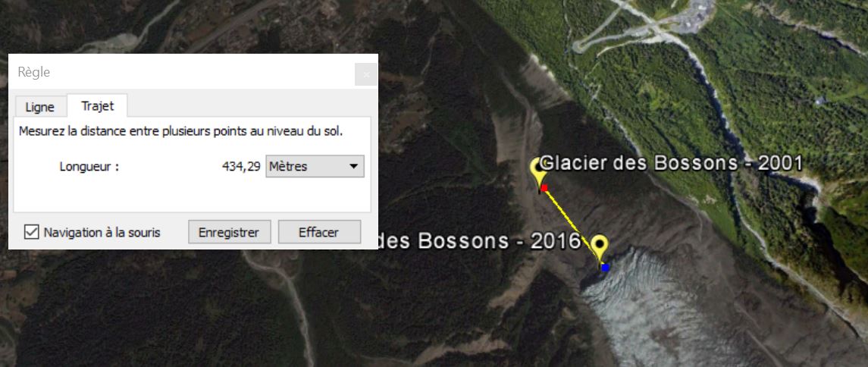Close the Règle dialog
The image size is (868, 367).
click(x=366, y=74)
